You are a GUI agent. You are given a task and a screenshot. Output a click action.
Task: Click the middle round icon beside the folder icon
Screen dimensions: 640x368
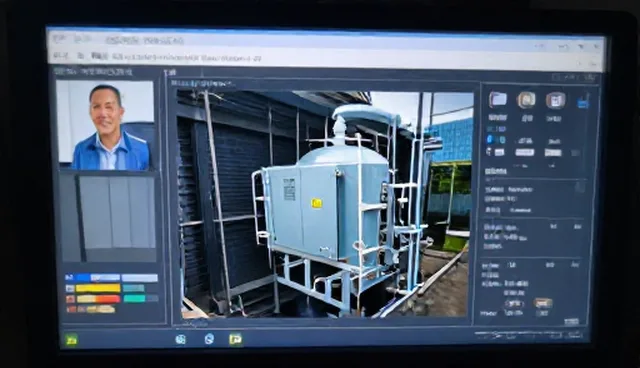point(526,100)
